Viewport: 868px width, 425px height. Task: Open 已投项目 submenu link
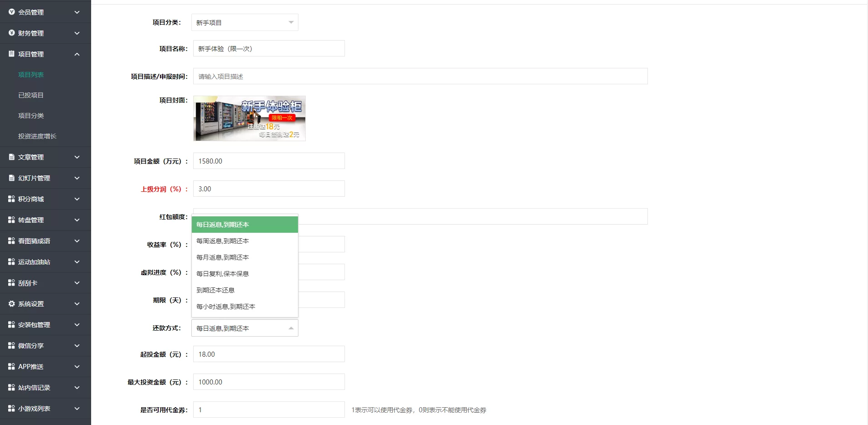31,95
